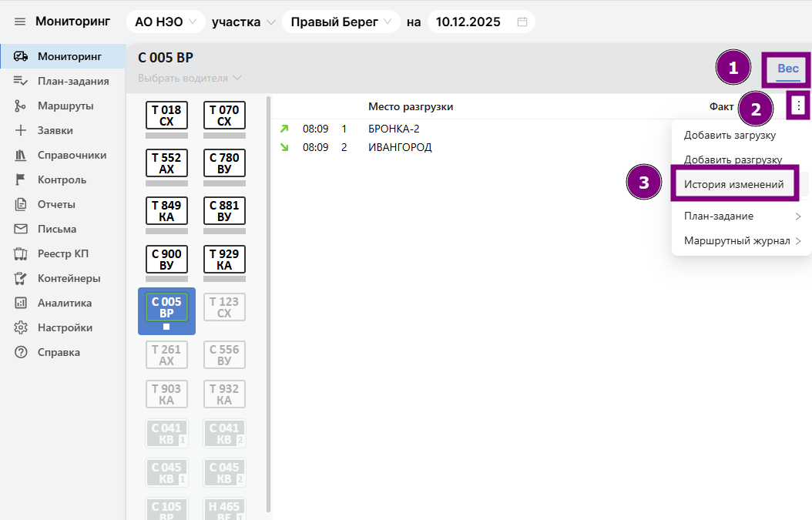Viewport: 812px width, 520px height.
Task: Open the hamburger menu next to Мониторинг
Action: point(20,22)
